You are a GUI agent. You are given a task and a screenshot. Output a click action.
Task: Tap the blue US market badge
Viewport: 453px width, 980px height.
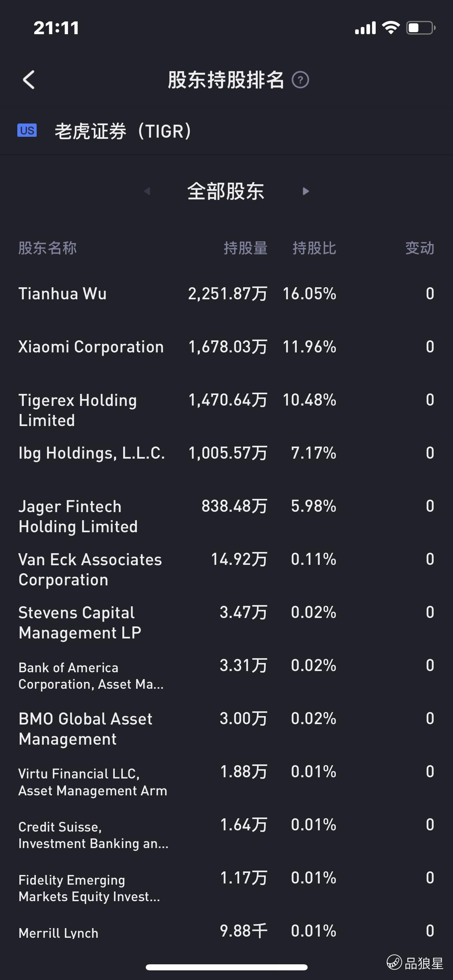pos(27,130)
